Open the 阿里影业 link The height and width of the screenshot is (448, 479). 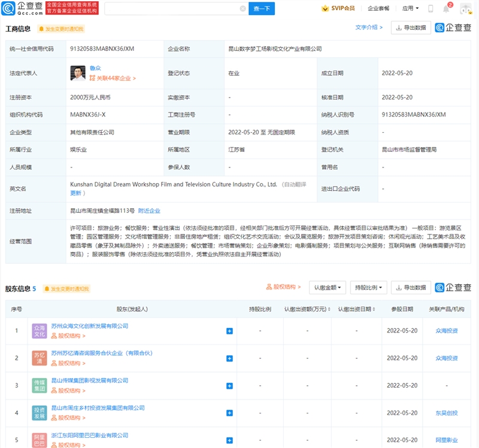point(447,440)
